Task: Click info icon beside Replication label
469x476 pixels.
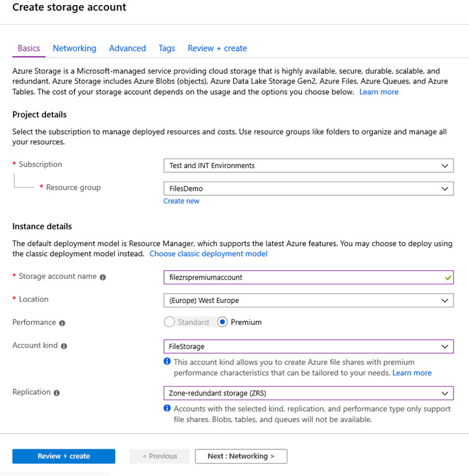Action: point(56,393)
